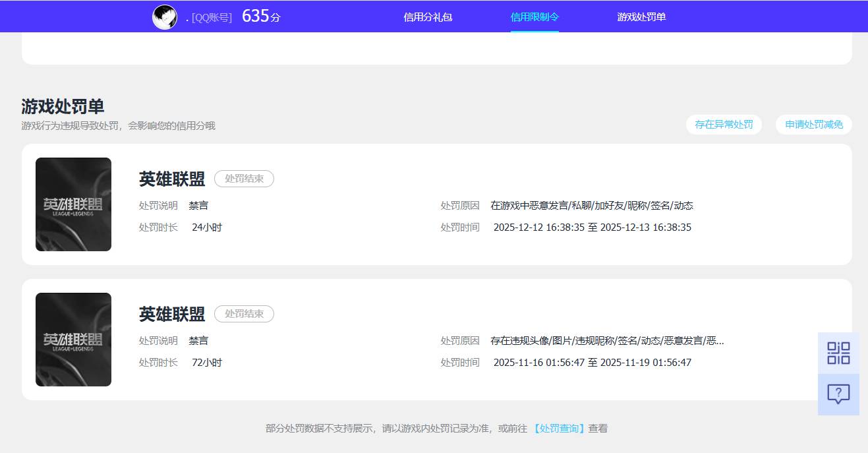Select 英雄联盟 title of the 24小时 penalty
The width and height of the screenshot is (868, 453).
pos(172,179)
